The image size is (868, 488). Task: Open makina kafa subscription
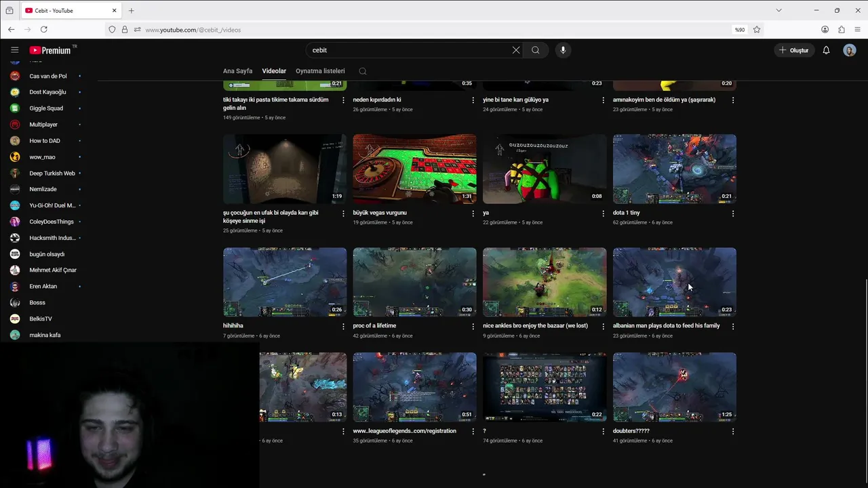[x=45, y=335]
